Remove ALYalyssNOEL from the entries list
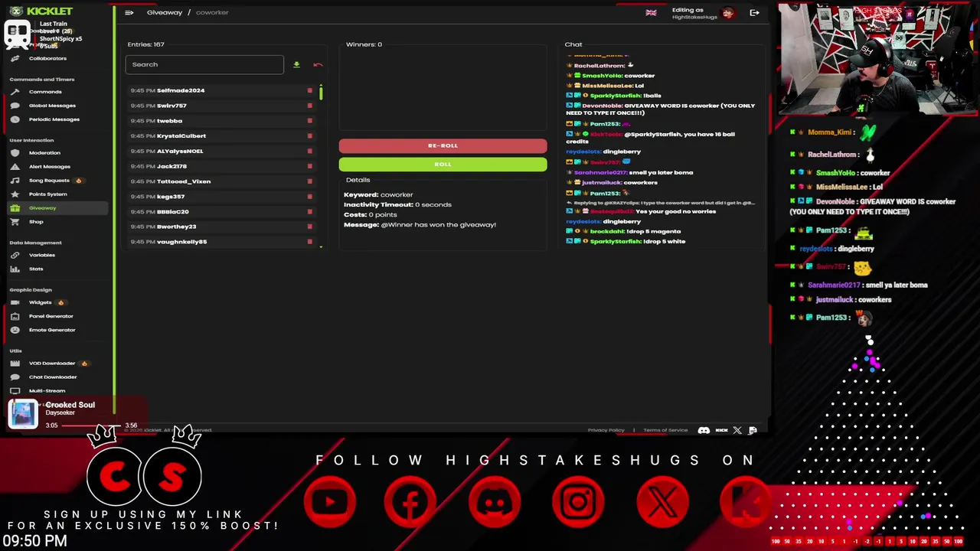980x551 pixels. point(309,151)
